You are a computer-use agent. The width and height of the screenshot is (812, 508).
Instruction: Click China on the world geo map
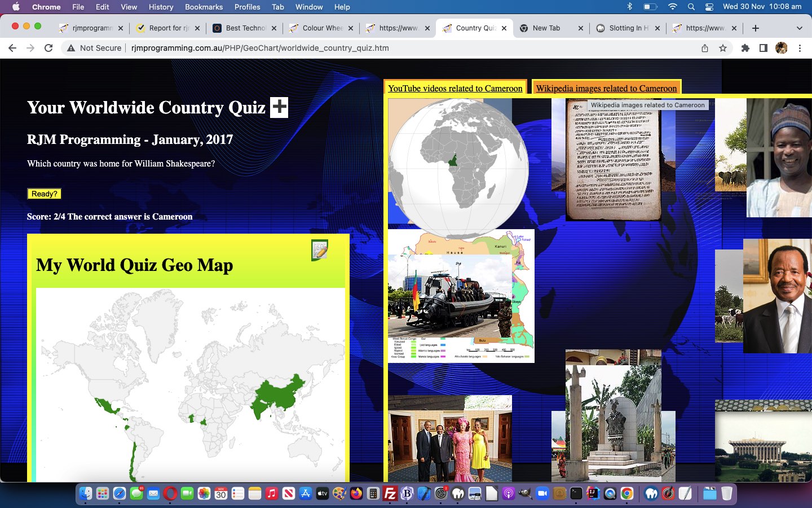coord(279,395)
